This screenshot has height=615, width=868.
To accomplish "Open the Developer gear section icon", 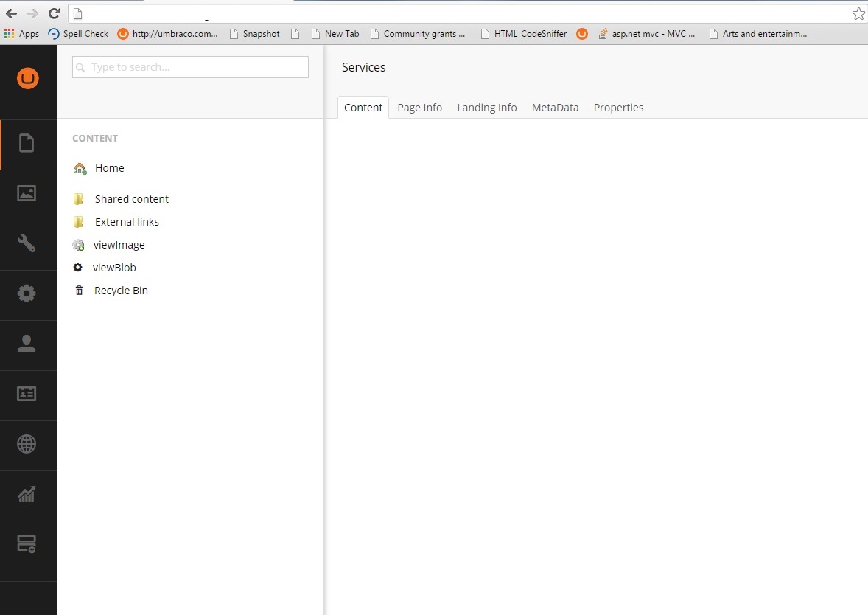I will tap(27, 293).
